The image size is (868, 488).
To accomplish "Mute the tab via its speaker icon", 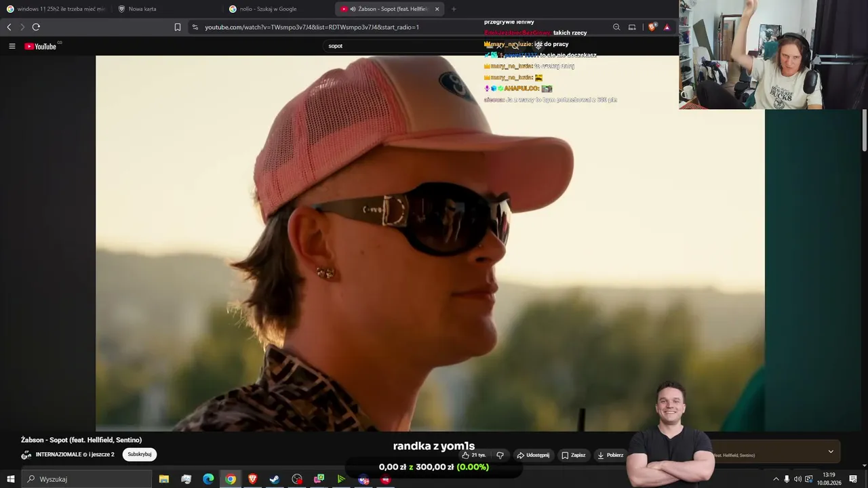I will [353, 9].
